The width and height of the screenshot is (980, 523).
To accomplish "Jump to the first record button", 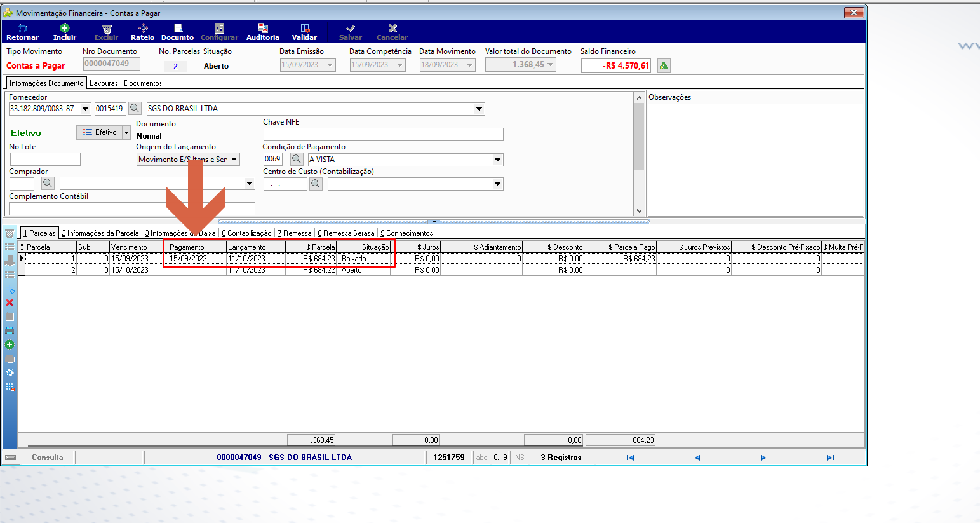I will pyautogui.click(x=630, y=458).
